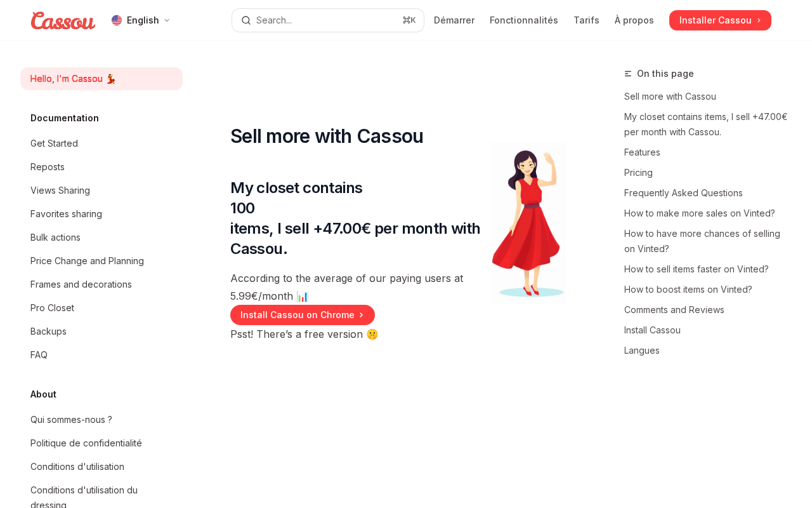Click the Cassou logo
Screen dimensions: 812x508
(x=63, y=20)
